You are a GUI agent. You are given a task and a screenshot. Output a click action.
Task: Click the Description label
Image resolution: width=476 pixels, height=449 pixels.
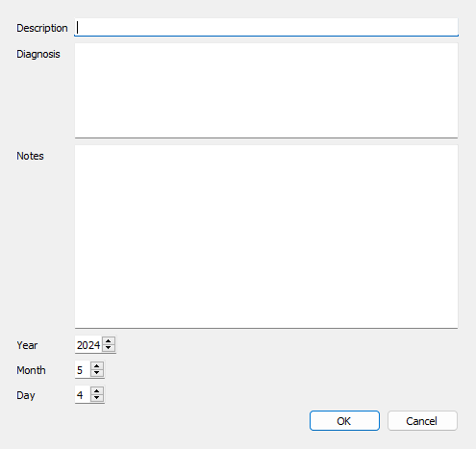(x=42, y=28)
